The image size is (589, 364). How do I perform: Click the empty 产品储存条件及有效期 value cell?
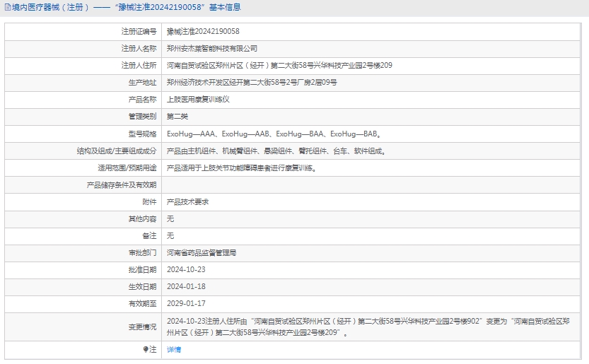[x=373, y=185]
